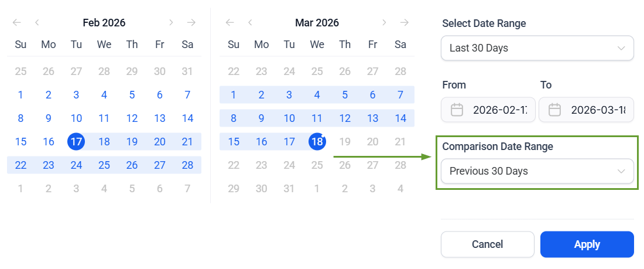The image size is (644, 269).
Task: Click next month arrow on February calendar
Action: tap(171, 23)
